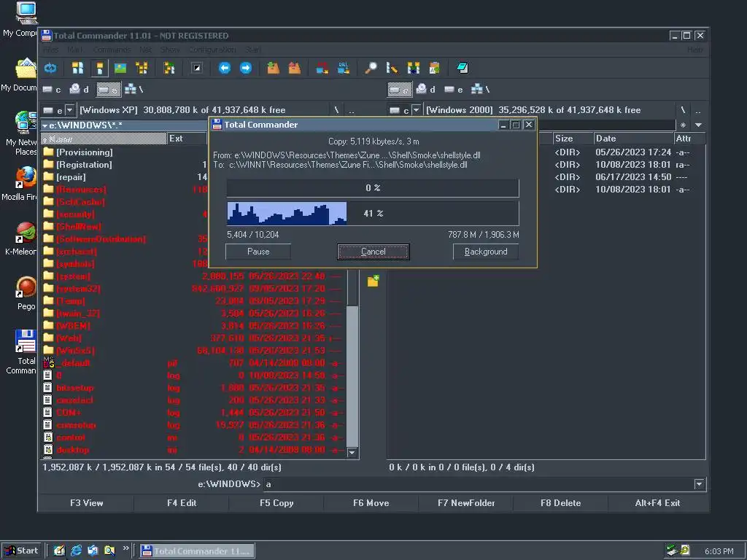Open left panel drive e dropdown
This screenshot has width=747, height=560.
pos(69,110)
